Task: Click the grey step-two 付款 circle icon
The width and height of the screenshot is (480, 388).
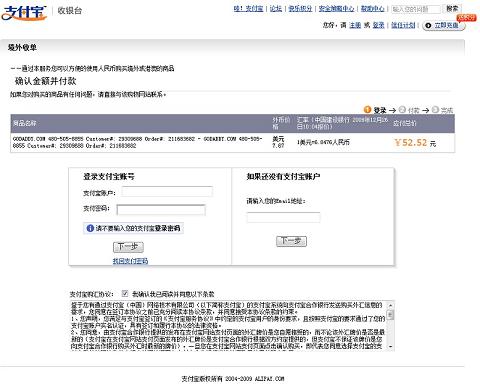Action: pos(402,109)
